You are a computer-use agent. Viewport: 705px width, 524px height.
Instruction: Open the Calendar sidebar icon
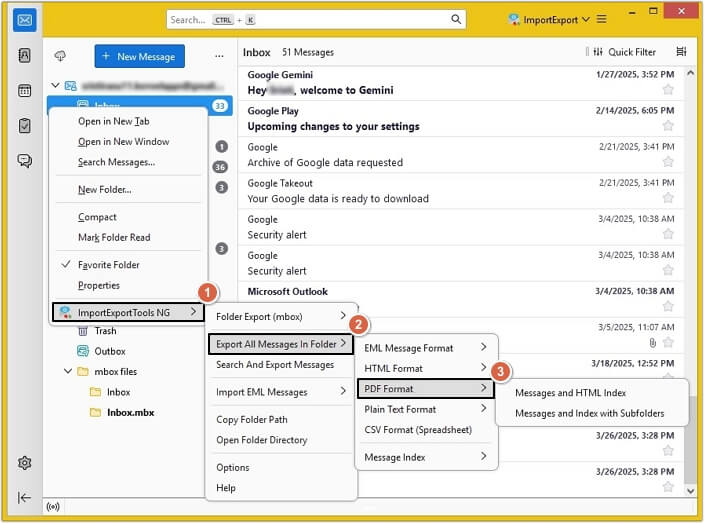point(25,91)
